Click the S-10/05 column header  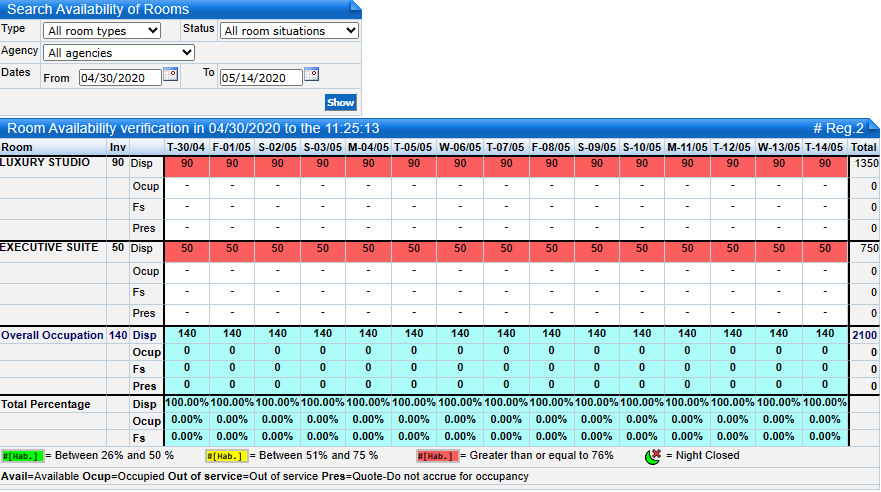point(642,147)
